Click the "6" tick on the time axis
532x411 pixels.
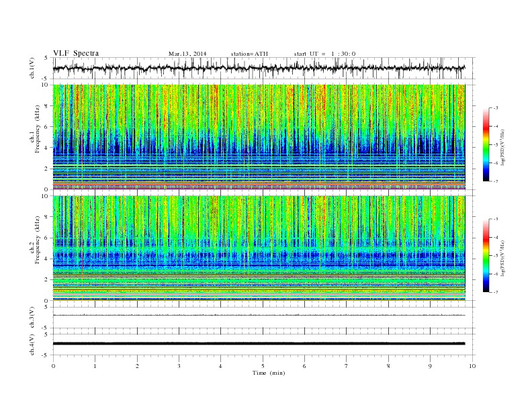click(x=304, y=366)
